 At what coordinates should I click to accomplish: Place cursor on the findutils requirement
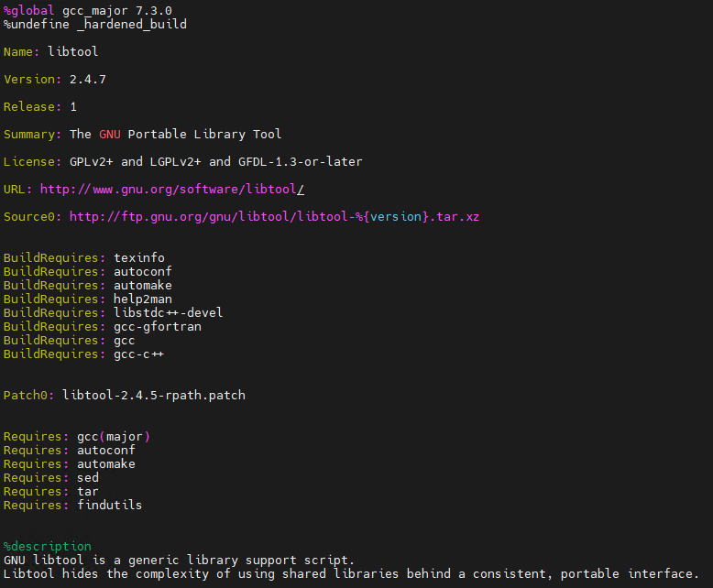pos(109,505)
